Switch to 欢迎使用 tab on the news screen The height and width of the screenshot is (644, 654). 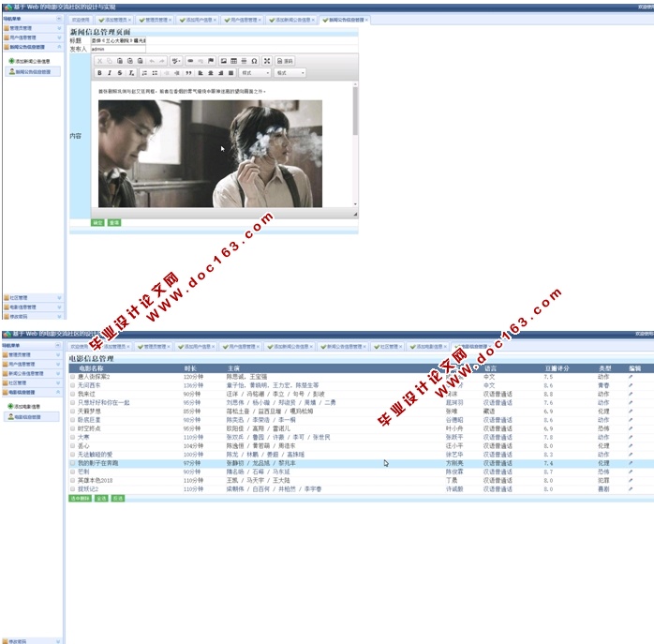pos(80,20)
